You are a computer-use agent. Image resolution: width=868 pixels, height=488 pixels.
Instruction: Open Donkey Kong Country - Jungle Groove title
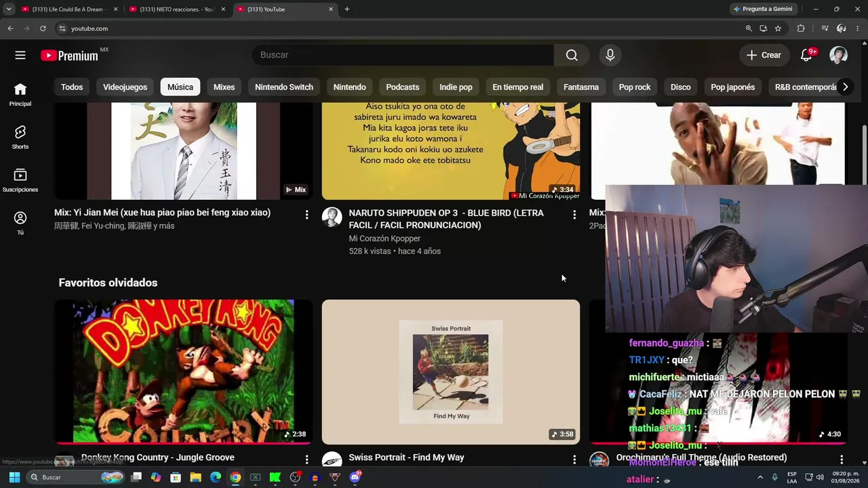point(158,457)
